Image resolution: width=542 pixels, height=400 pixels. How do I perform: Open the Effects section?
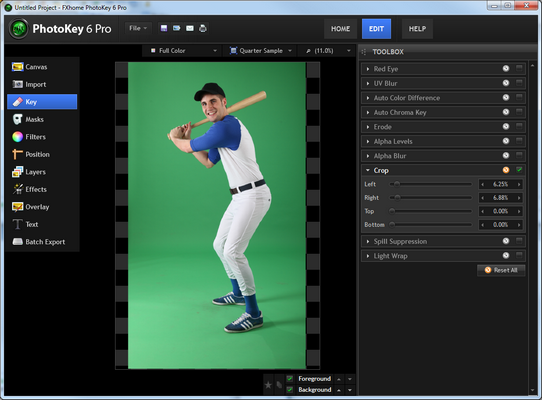tap(42, 189)
